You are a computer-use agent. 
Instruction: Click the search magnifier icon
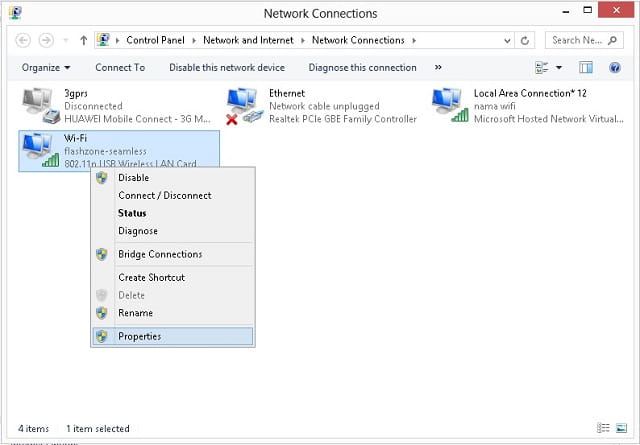click(x=612, y=40)
